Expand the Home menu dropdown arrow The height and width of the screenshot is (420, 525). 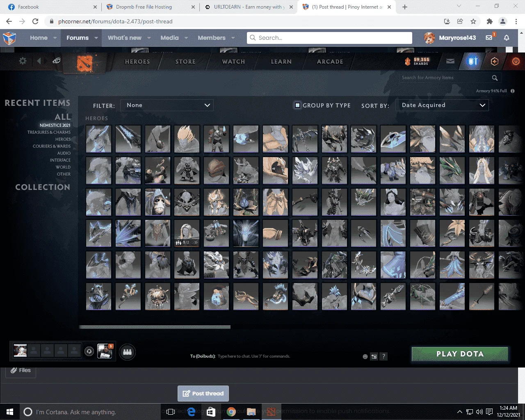pyautogui.click(x=55, y=38)
